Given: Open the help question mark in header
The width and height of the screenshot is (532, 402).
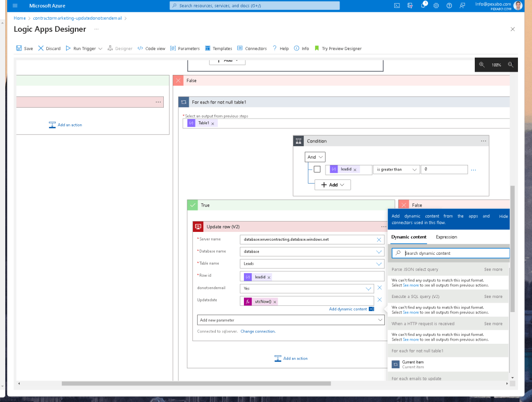Looking at the screenshot, I should [449, 6].
